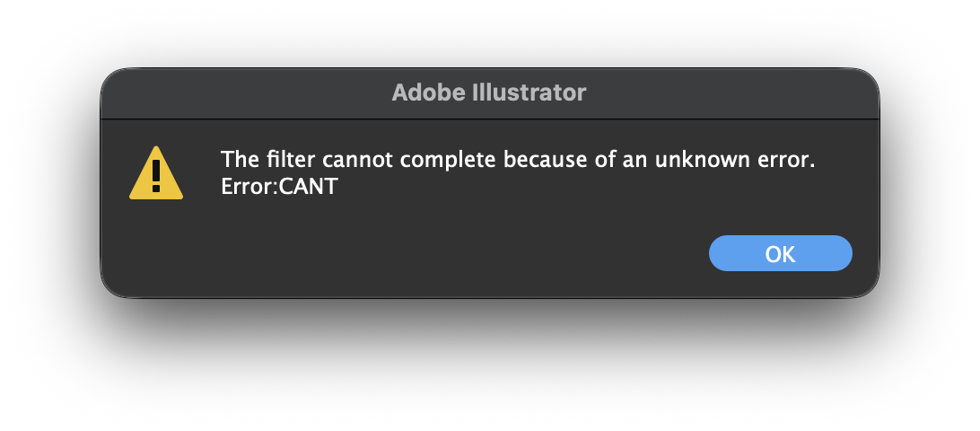Click the 'Error:CANT' error code text
This screenshot has width=980, height=431.
point(279,187)
